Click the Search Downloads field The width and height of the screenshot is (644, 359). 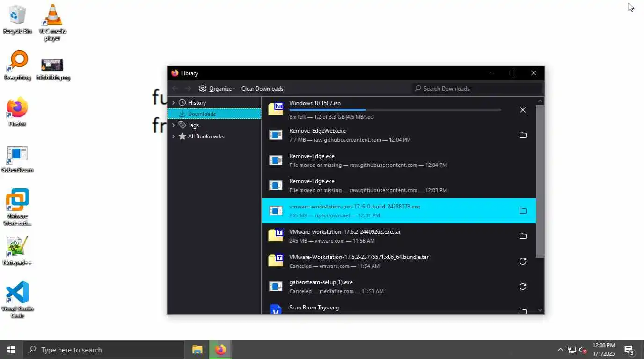[x=476, y=88]
